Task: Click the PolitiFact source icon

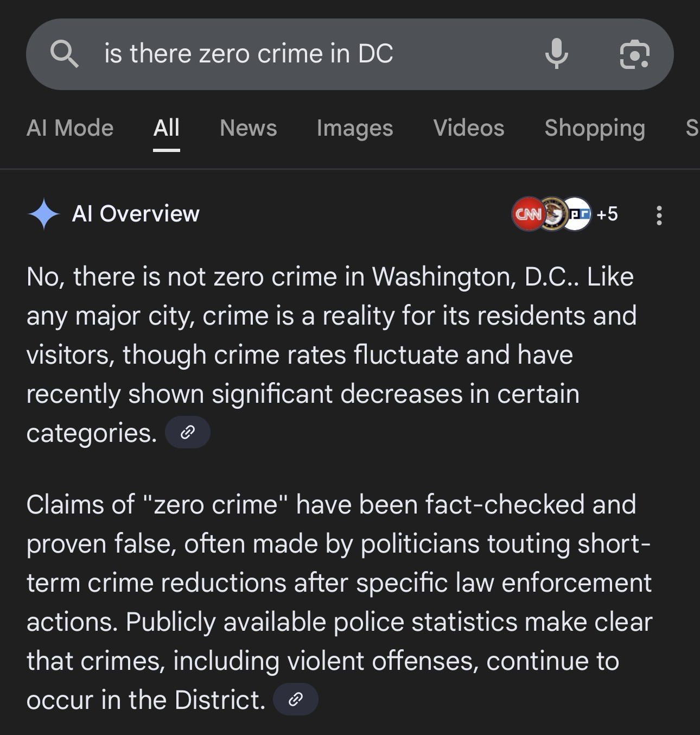Action: tap(577, 214)
